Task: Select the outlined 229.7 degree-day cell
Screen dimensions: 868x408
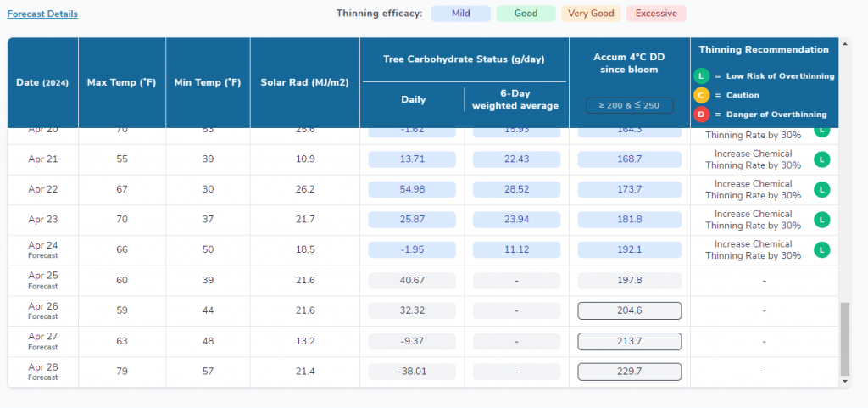Action: click(x=629, y=372)
